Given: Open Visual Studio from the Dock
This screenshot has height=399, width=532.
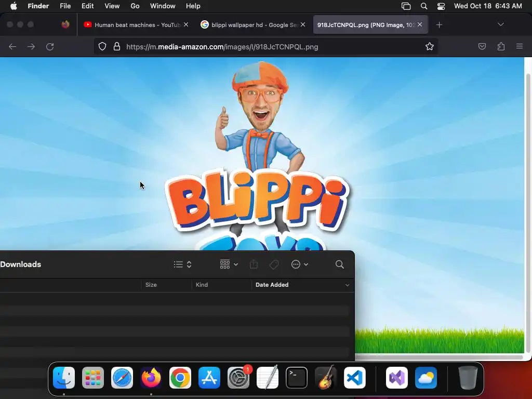Looking at the screenshot, I should 397,378.
